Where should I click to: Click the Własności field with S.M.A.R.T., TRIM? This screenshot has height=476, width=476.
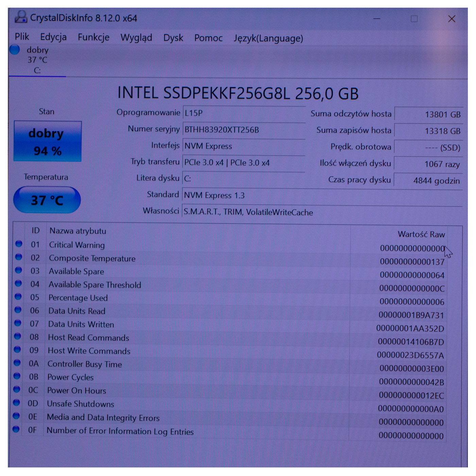(322, 212)
